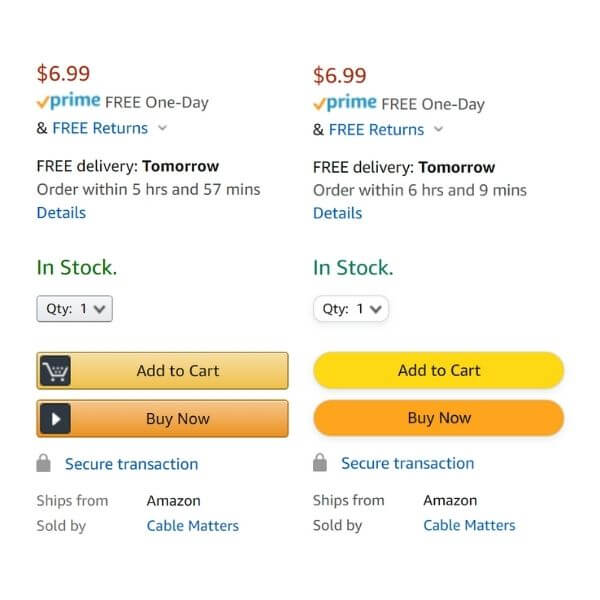This screenshot has width=600, height=600.
Task: Open the right Cable Matters seller link
Action: click(x=469, y=525)
